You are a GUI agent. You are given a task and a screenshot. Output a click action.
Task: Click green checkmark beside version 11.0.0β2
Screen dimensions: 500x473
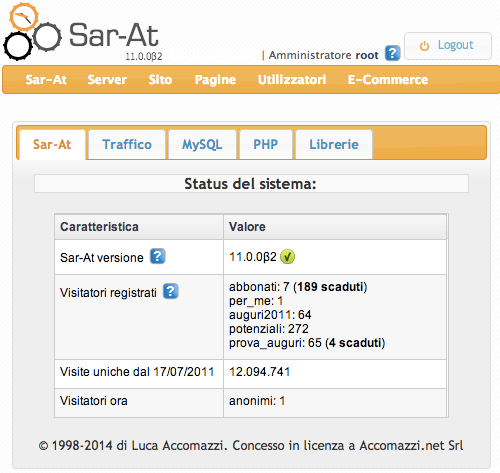[287, 257]
